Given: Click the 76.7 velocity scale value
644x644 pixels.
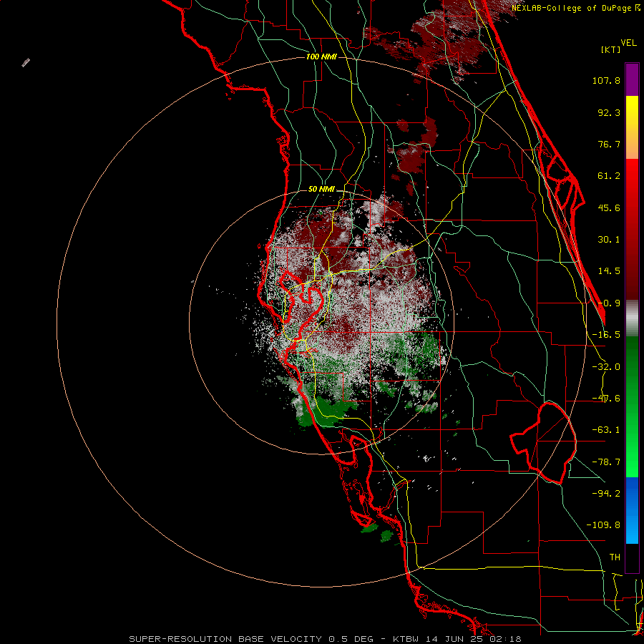Looking at the screenshot, I should [609, 144].
